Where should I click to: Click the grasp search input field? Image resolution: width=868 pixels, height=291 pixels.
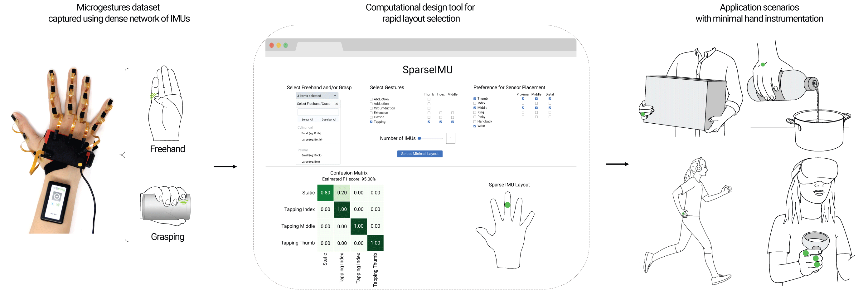pyautogui.click(x=318, y=112)
